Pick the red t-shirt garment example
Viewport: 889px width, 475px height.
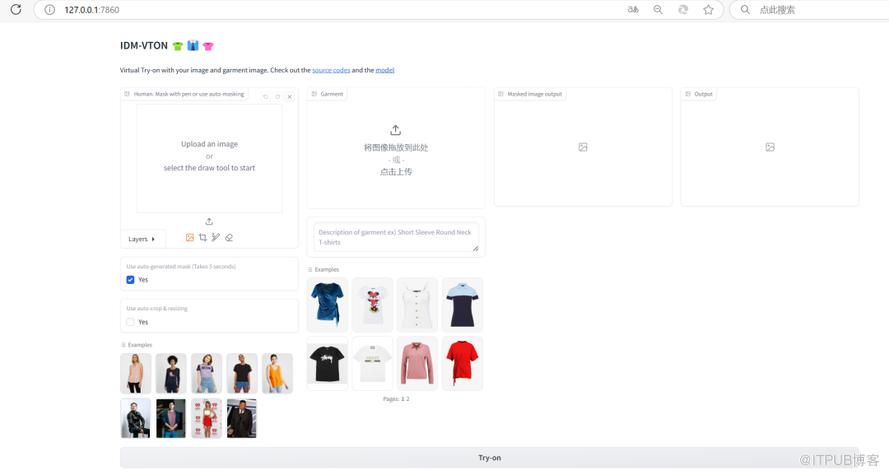(x=462, y=363)
